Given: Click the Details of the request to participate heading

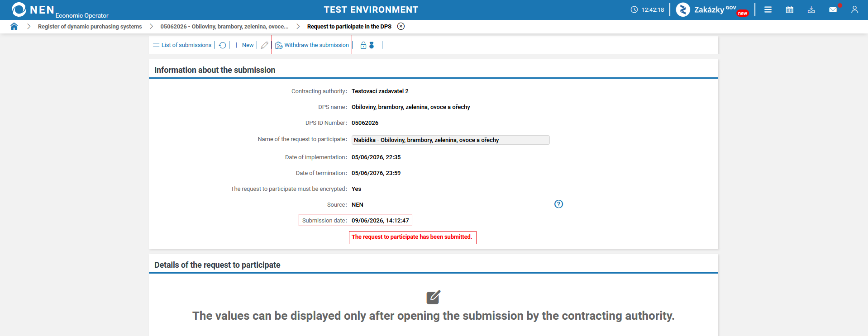Looking at the screenshot, I should pos(217,265).
